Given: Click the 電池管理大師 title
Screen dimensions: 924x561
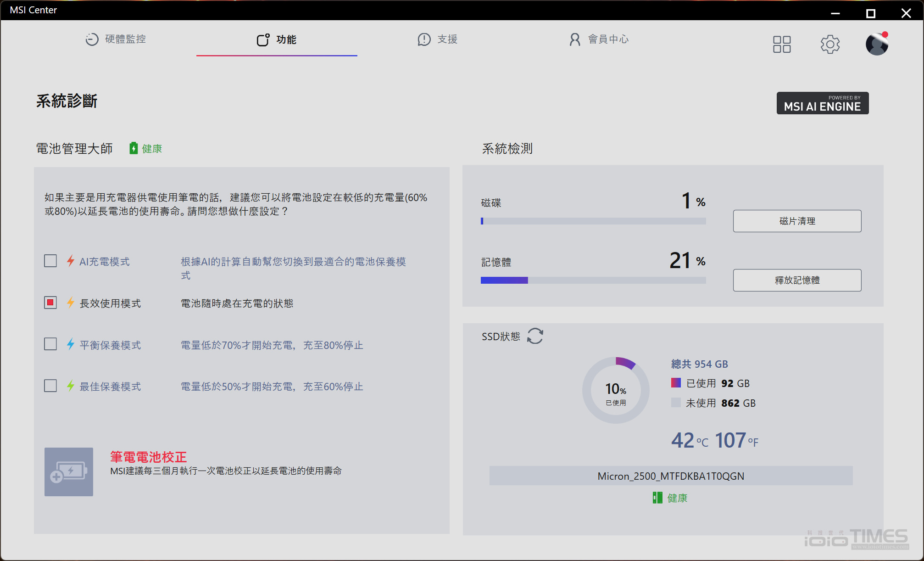Looking at the screenshot, I should click(x=74, y=149).
